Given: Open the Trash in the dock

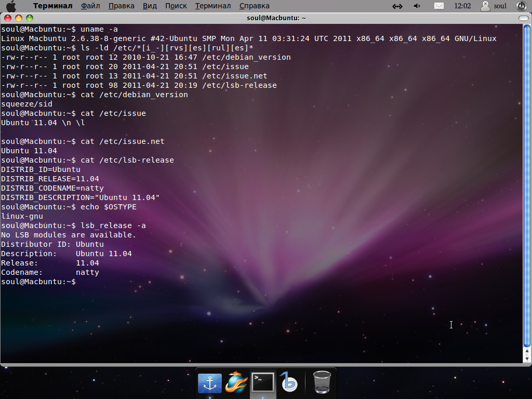Looking at the screenshot, I should coord(322,382).
